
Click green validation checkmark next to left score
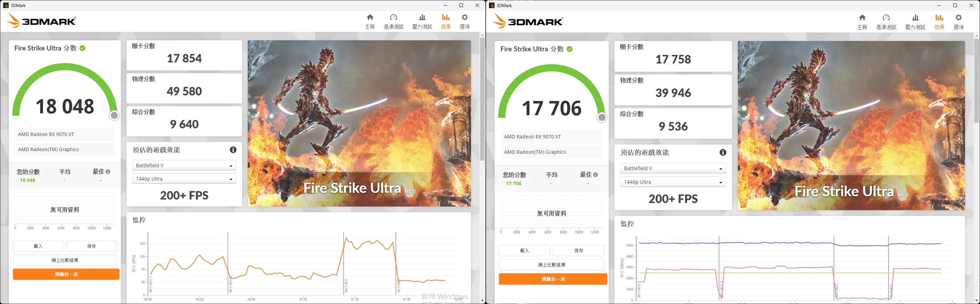pyautogui.click(x=82, y=48)
